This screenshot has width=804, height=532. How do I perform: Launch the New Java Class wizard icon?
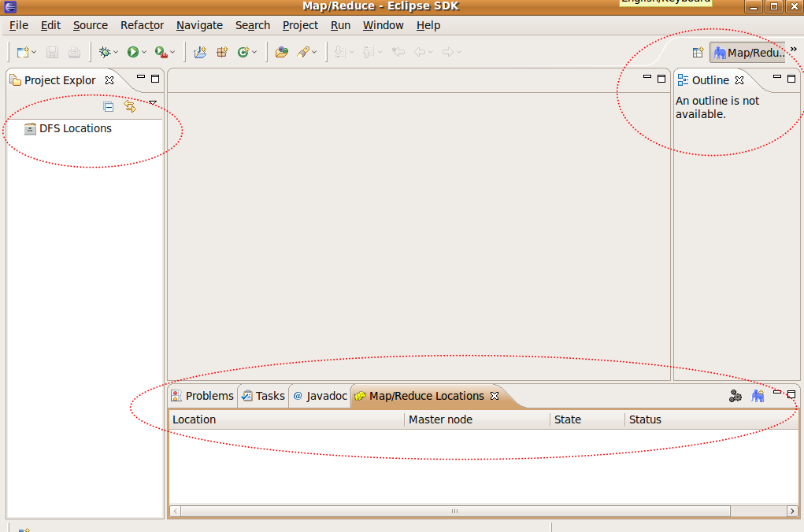point(244,52)
